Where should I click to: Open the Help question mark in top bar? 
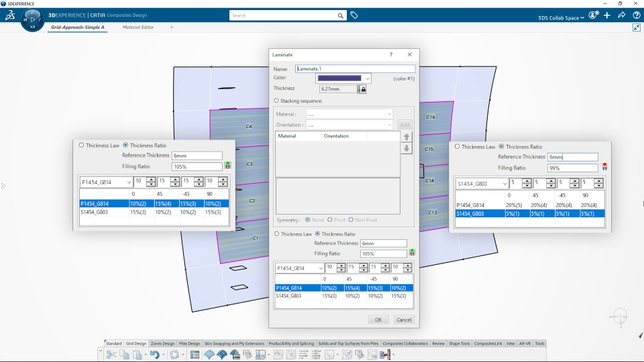click(636, 15)
